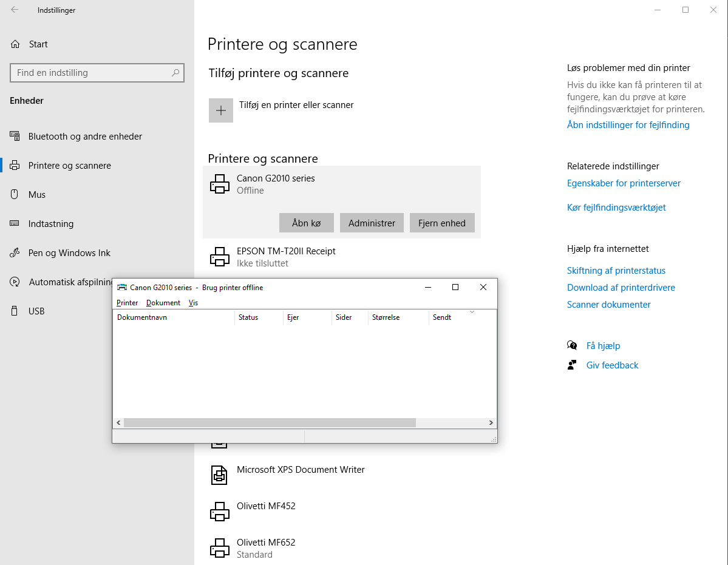Open the Dokument menu
The image size is (728, 565).
(x=163, y=302)
